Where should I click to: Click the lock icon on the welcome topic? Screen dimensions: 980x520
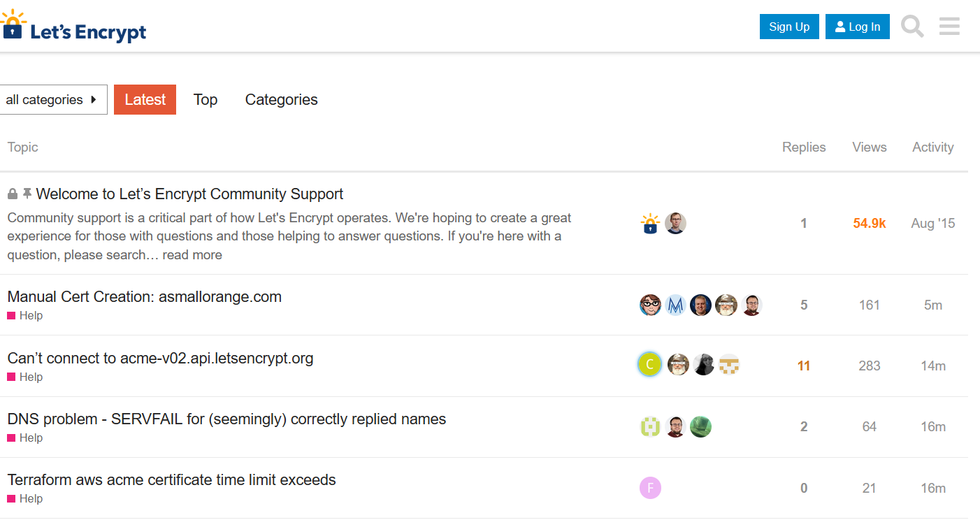coord(12,193)
